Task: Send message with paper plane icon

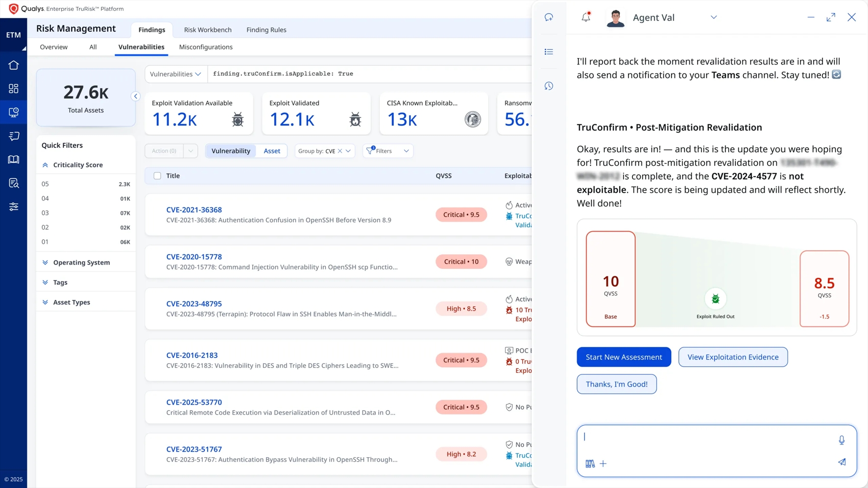Action: click(841, 462)
